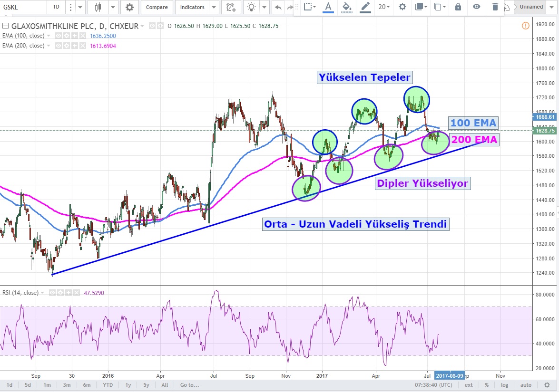Select the 6m time range

click(x=87, y=384)
